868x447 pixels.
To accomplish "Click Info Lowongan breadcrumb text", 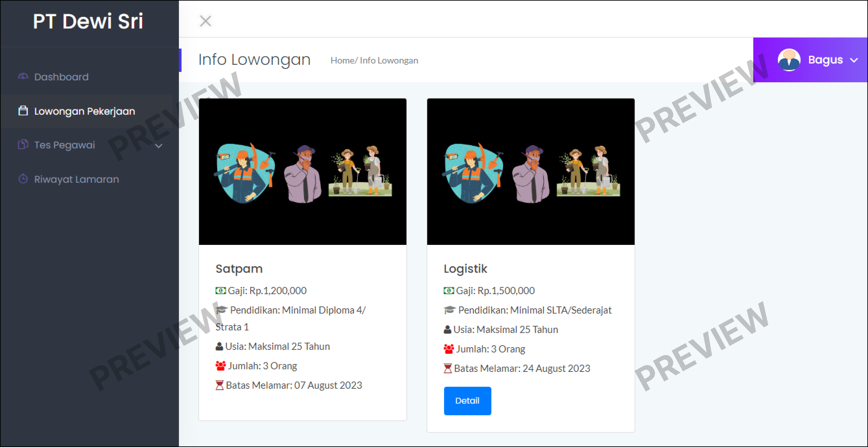I will coord(389,60).
